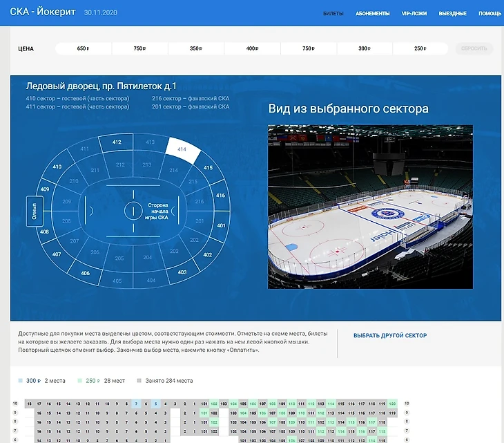Toggle the 300 ₽ price filter
This screenshot has width=504, height=443.
click(364, 48)
